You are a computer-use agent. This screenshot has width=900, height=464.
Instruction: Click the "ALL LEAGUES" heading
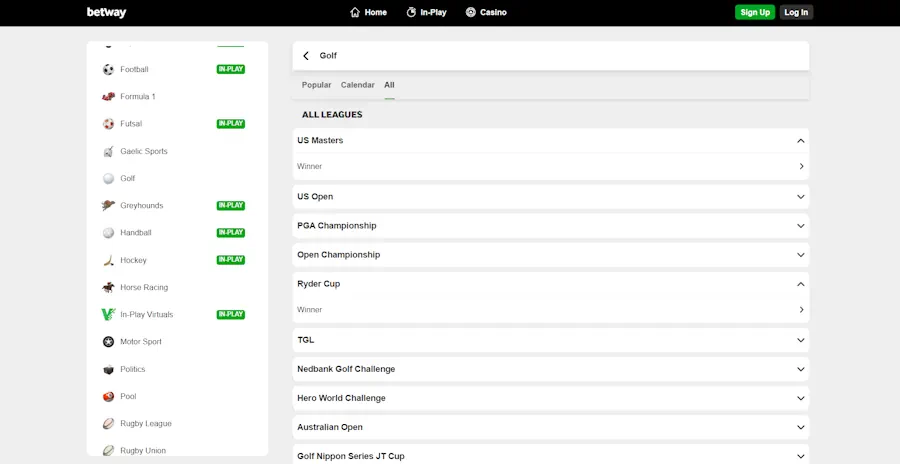coord(332,115)
